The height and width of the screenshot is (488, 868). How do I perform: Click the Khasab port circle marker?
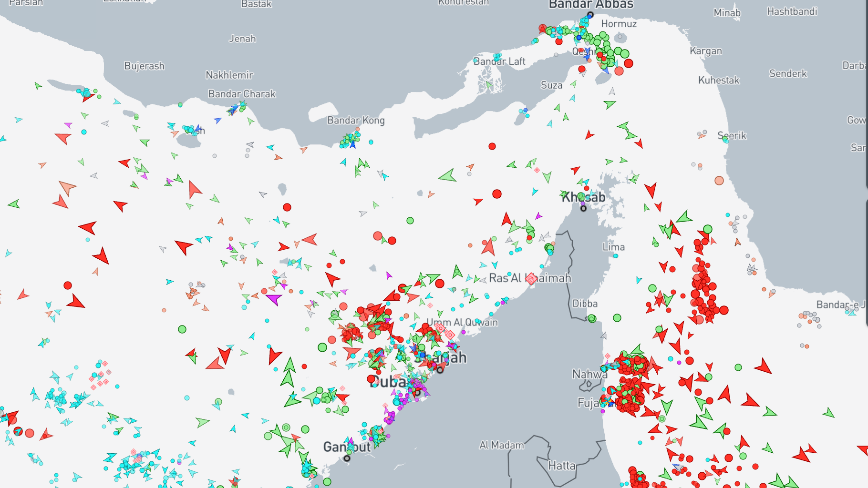point(583,208)
